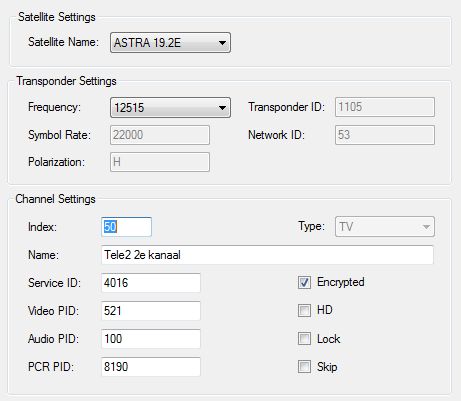
Task: Select the PCR PID input box
Action: coord(151,367)
